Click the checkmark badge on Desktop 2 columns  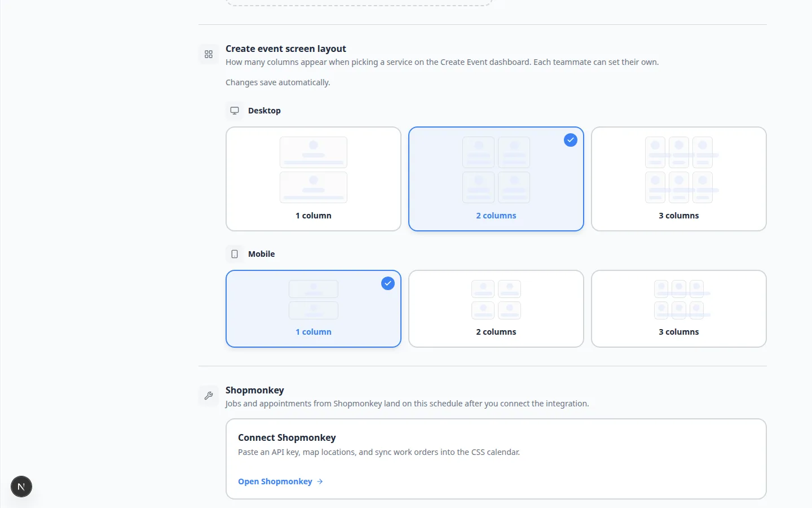click(571, 140)
